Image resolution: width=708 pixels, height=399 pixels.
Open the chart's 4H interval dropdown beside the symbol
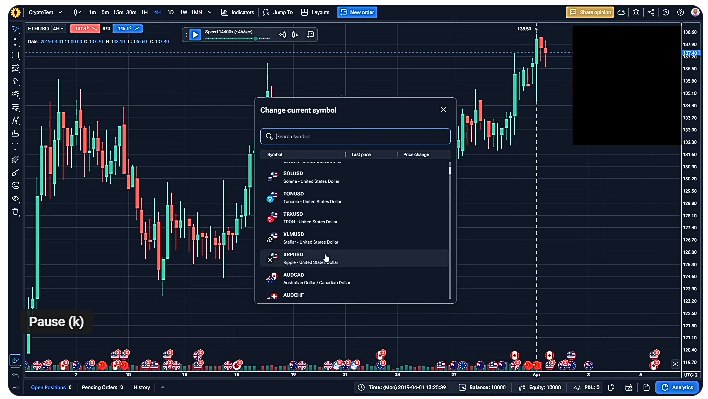[x=58, y=28]
